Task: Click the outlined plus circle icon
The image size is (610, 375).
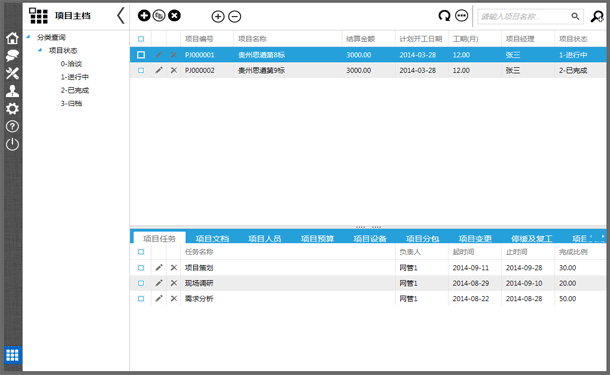Action: pos(218,16)
